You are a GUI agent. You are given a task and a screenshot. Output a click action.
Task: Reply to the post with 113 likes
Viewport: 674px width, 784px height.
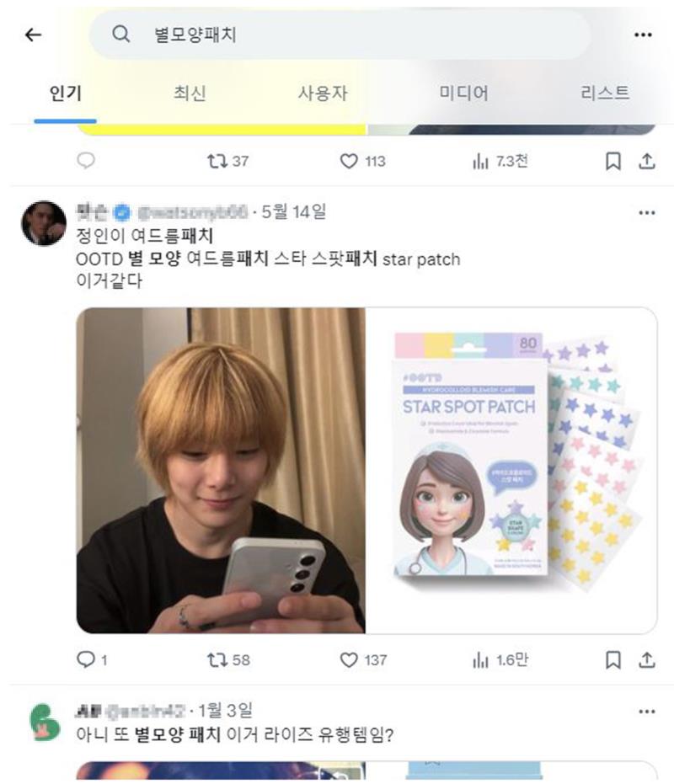[x=86, y=161]
